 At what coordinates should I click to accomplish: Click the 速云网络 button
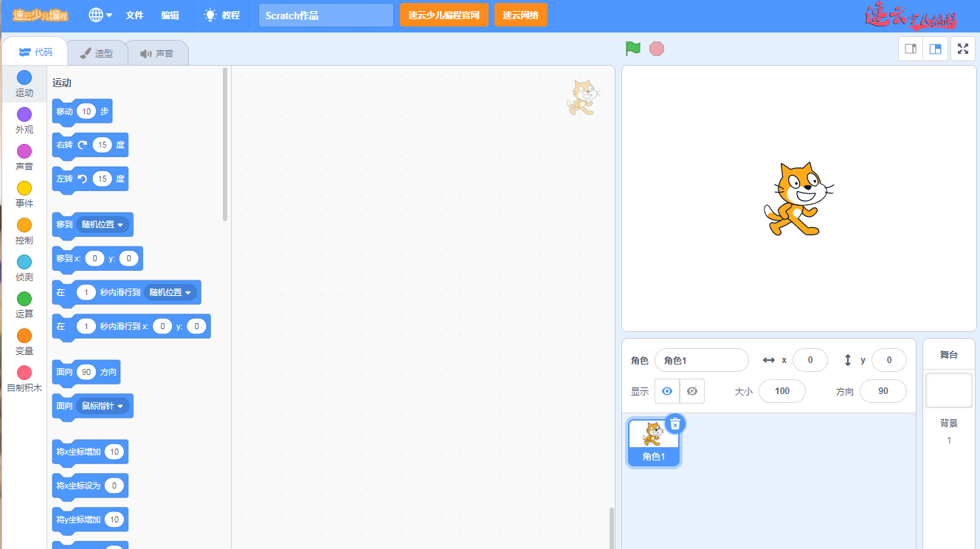tap(520, 15)
